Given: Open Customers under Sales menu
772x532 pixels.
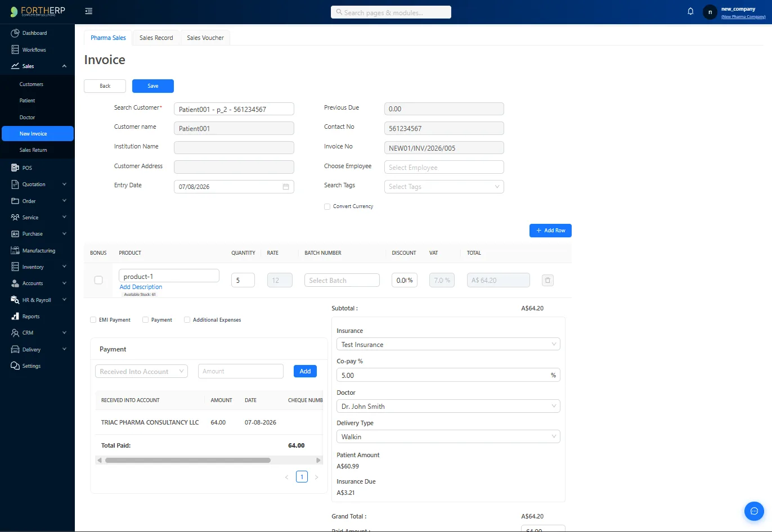Looking at the screenshot, I should (32, 84).
